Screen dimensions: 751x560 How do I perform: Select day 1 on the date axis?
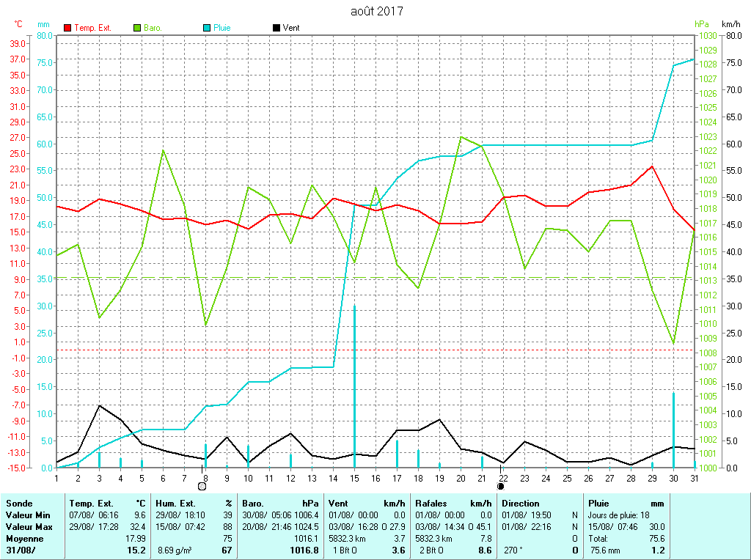[56, 478]
